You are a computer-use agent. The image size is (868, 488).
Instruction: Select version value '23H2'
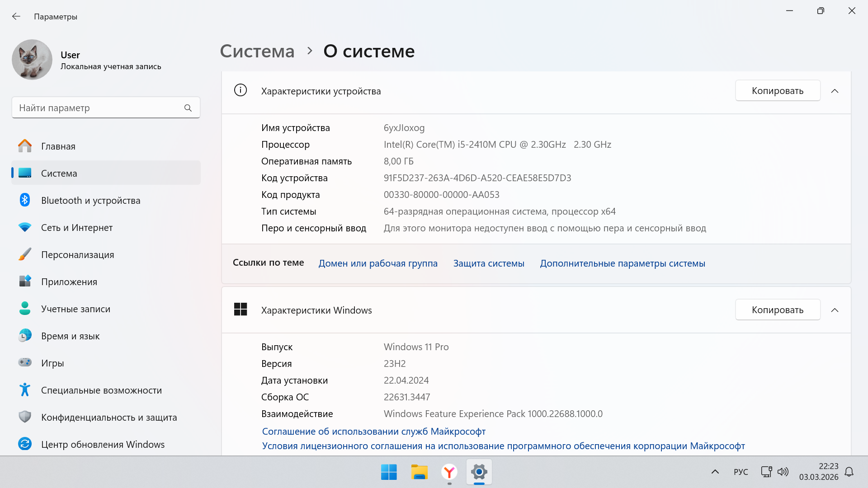[395, 364]
